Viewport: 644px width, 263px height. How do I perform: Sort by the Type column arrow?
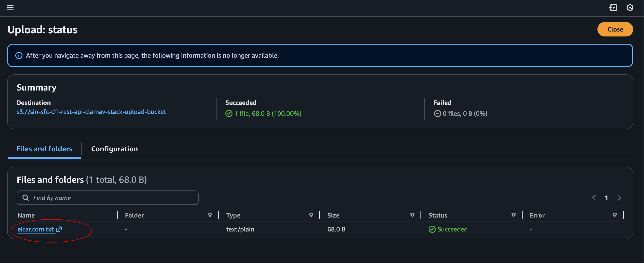[x=311, y=215]
